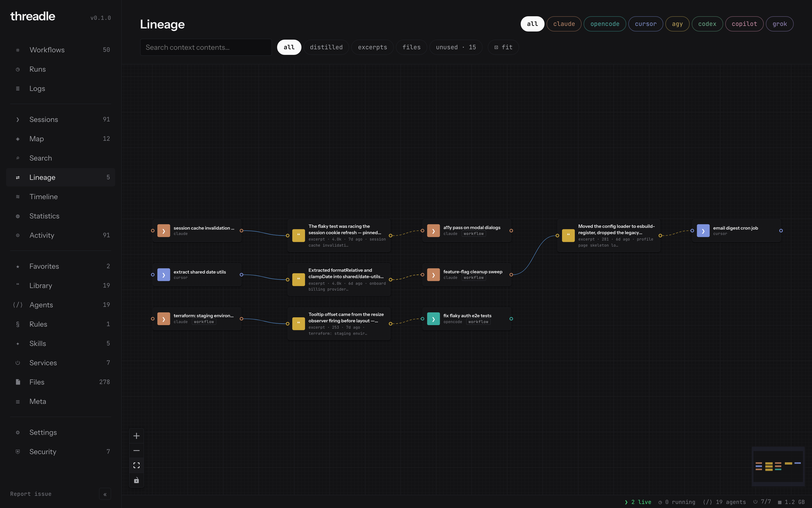Select the Lineage sidebar item
812x508 pixels.
(61, 177)
